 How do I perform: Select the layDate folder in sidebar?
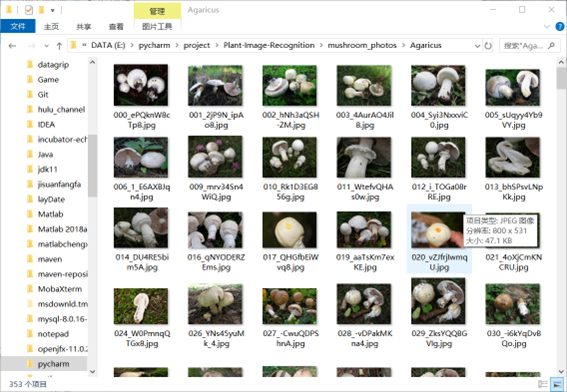click(x=51, y=199)
